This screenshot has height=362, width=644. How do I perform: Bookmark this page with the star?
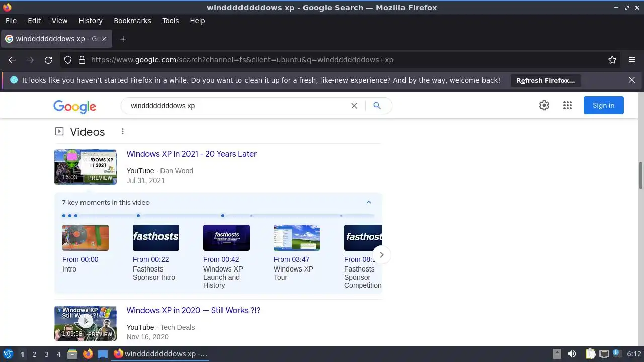coord(612,60)
